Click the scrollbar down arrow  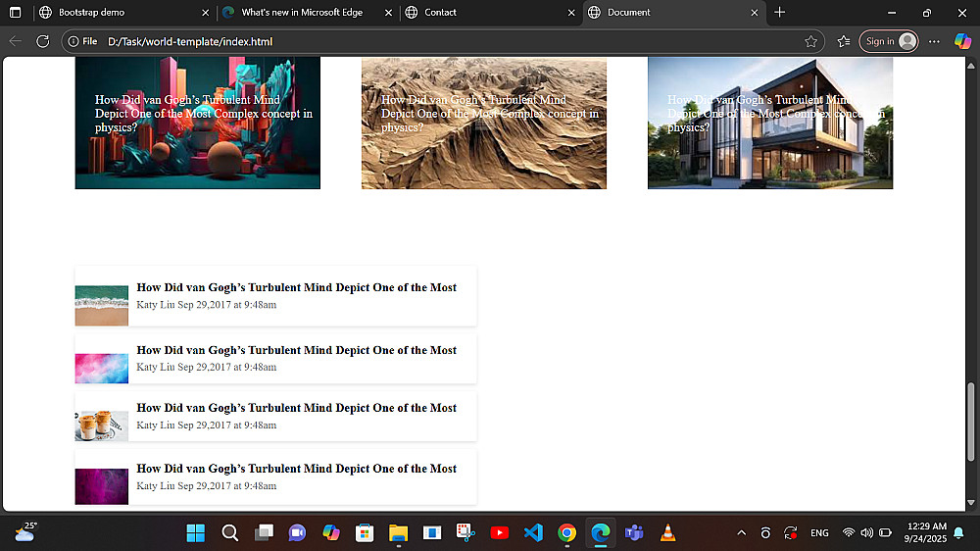coord(970,502)
